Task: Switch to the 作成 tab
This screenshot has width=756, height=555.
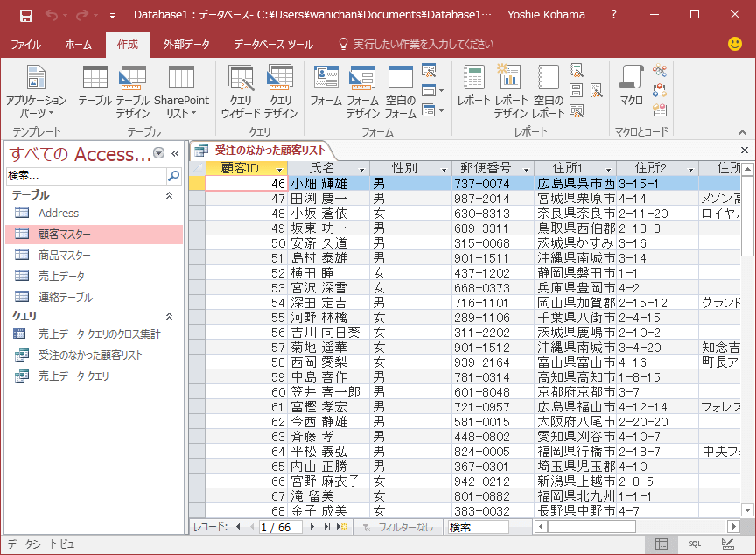Action: pyautogui.click(x=128, y=45)
